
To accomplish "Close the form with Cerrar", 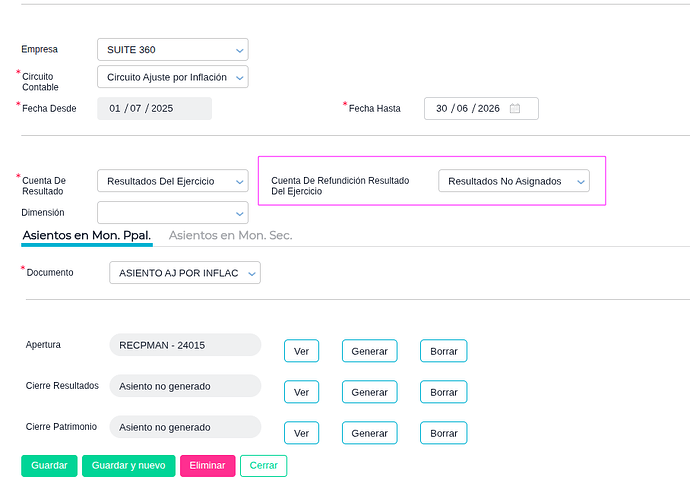I will [264, 466].
